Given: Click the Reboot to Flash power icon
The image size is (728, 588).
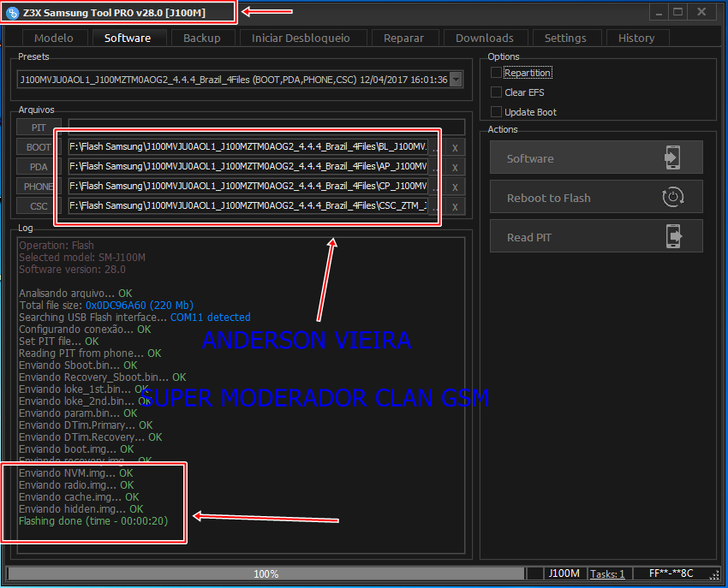Looking at the screenshot, I should pyautogui.click(x=672, y=197).
